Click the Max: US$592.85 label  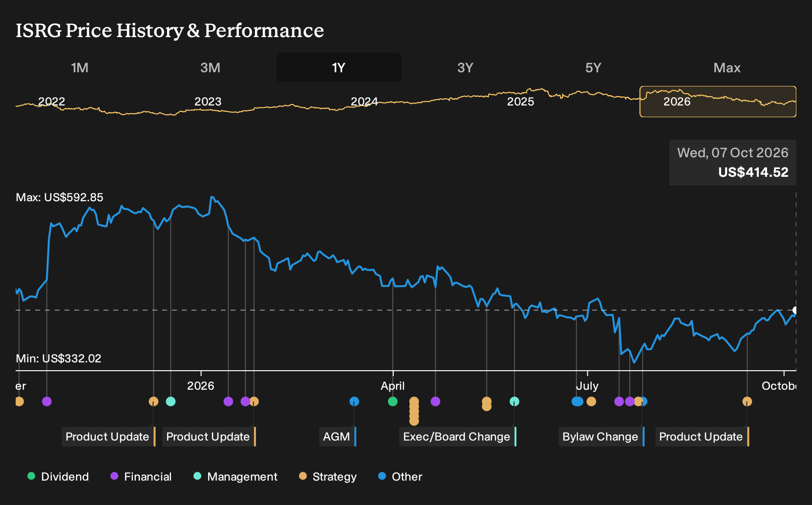[60, 197]
